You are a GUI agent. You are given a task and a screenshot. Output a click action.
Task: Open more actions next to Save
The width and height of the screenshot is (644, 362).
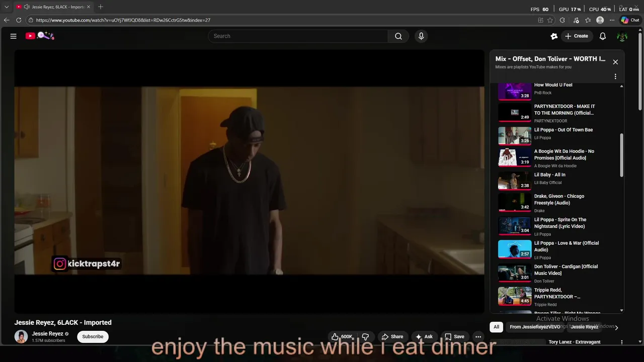pyautogui.click(x=478, y=336)
